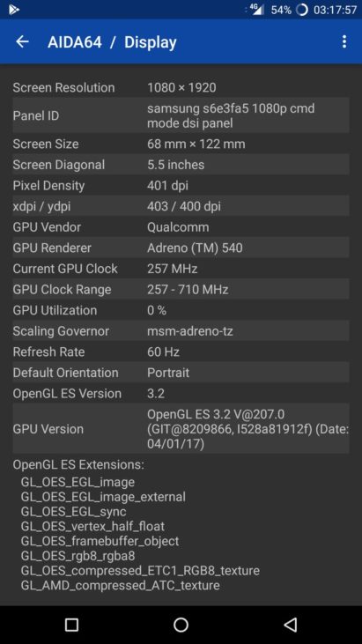The width and height of the screenshot is (362, 644).
Task: Tap the GPU Version row
Action: 181,429
